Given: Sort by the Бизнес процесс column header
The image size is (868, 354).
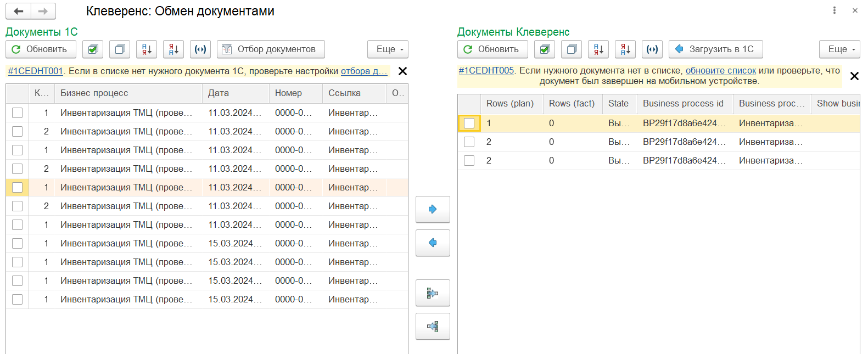Looking at the screenshot, I should pyautogui.click(x=128, y=93).
